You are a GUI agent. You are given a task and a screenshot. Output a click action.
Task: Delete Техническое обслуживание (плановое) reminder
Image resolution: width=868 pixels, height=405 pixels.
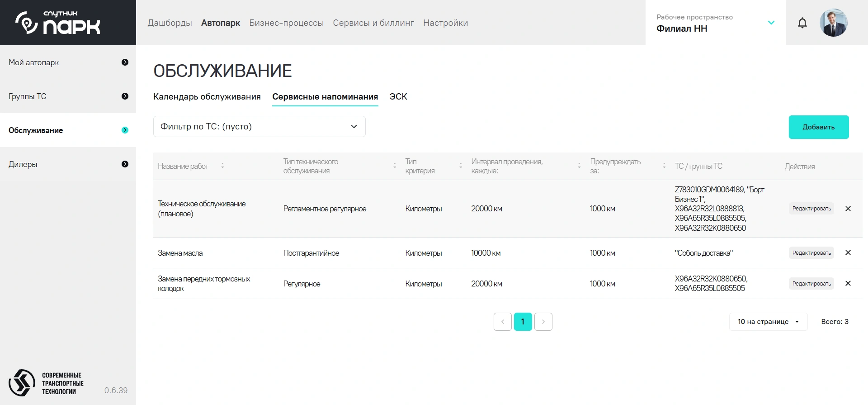pyautogui.click(x=848, y=209)
